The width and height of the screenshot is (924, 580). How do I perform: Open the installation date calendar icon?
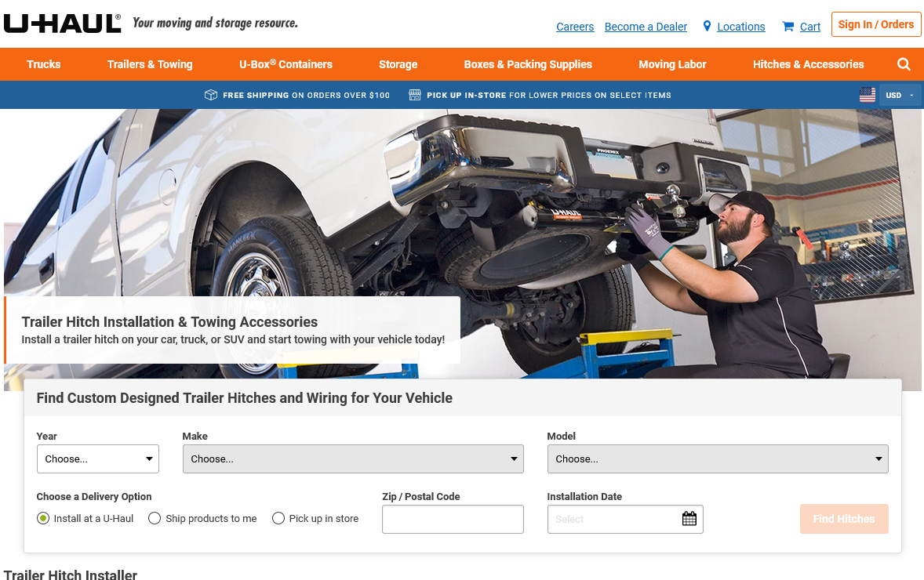689,519
